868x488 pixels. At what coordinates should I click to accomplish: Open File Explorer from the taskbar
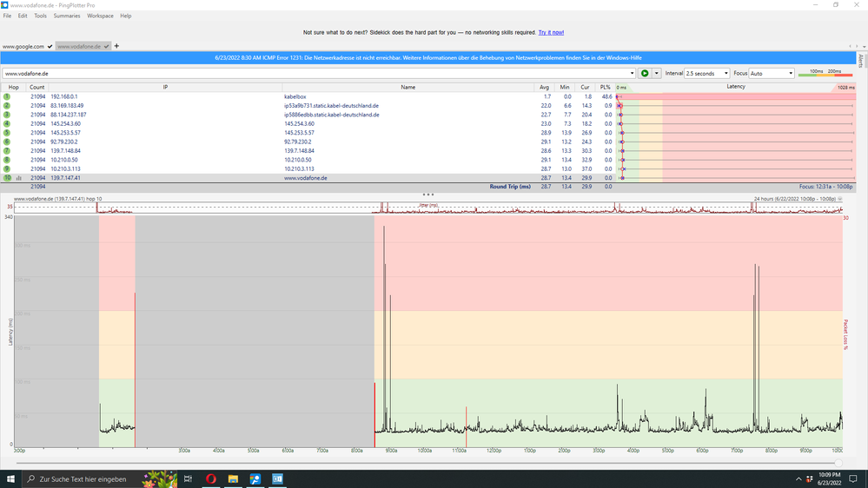[x=233, y=478]
